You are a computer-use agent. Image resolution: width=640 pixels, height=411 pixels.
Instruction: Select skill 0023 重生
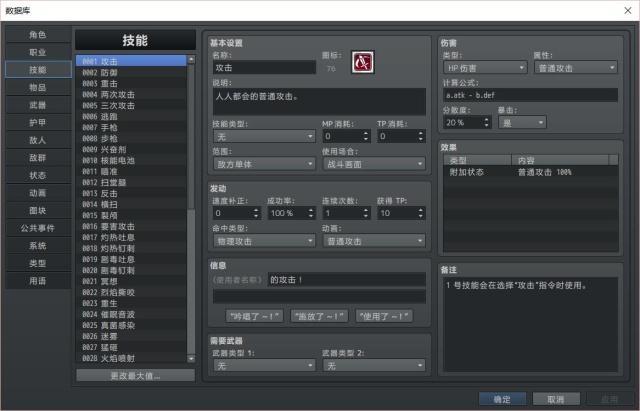[x=131, y=303]
